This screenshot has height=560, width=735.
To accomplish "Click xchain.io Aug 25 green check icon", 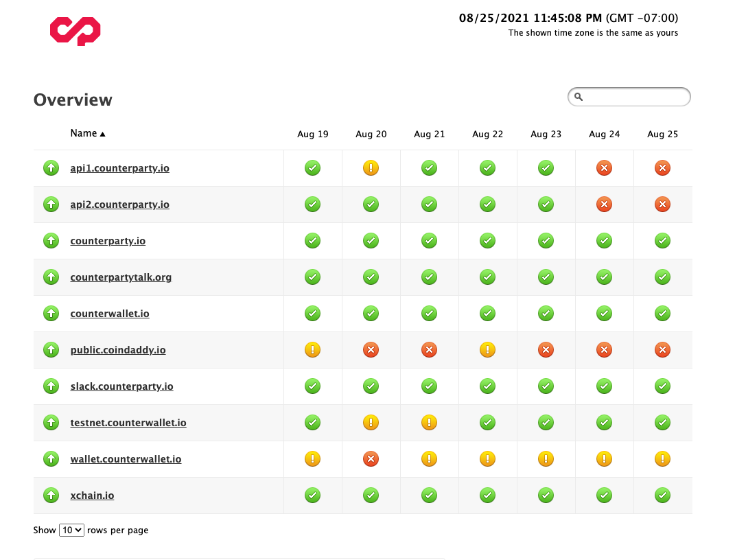I will click(662, 495).
